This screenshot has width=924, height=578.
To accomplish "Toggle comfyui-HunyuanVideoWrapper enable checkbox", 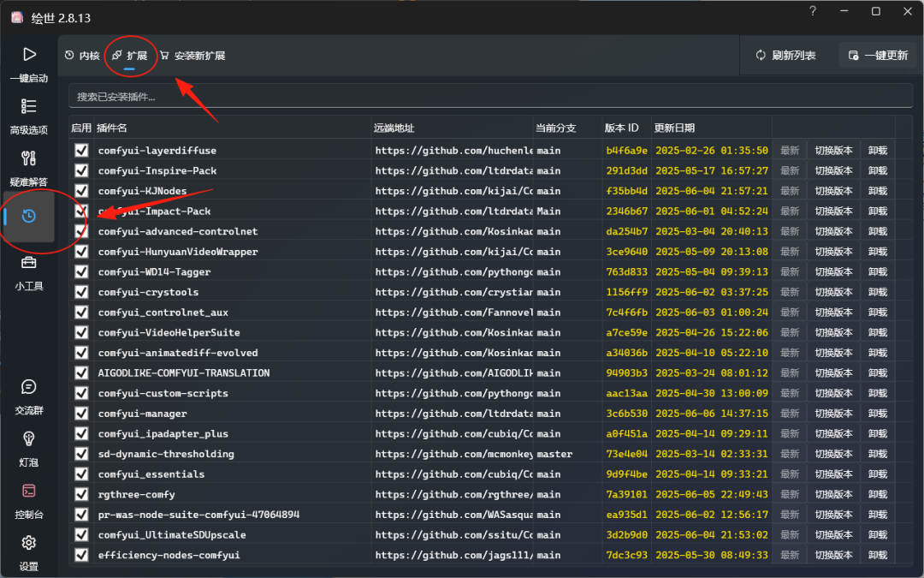I will [x=81, y=251].
